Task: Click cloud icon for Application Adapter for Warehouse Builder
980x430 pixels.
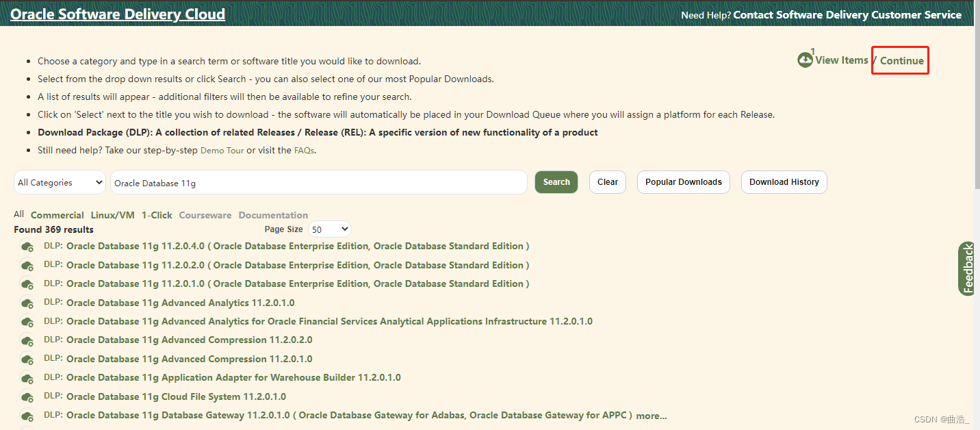Action: pyautogui.click(x=27, y=378)
